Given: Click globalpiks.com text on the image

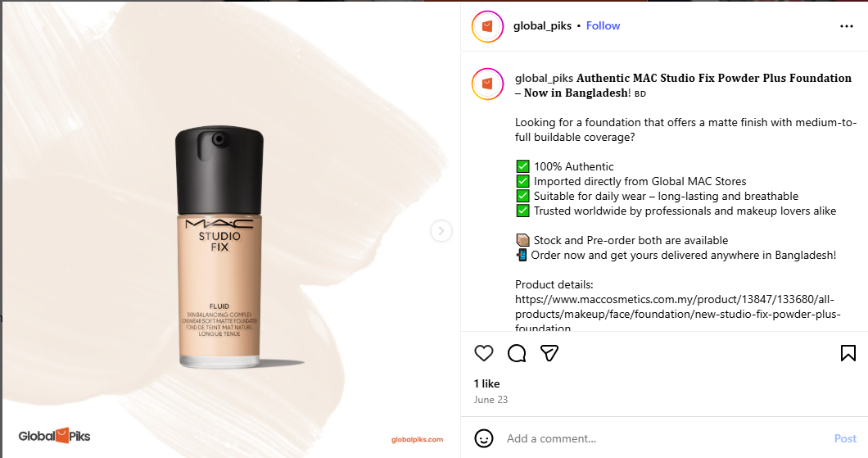Looking at the screenshot, I should click(417, 440).
